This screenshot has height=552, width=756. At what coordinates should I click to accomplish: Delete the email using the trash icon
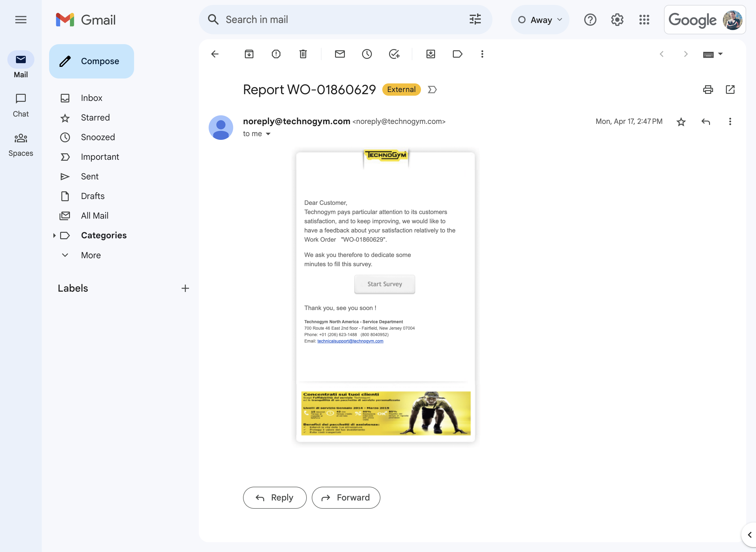pos(303,54)
